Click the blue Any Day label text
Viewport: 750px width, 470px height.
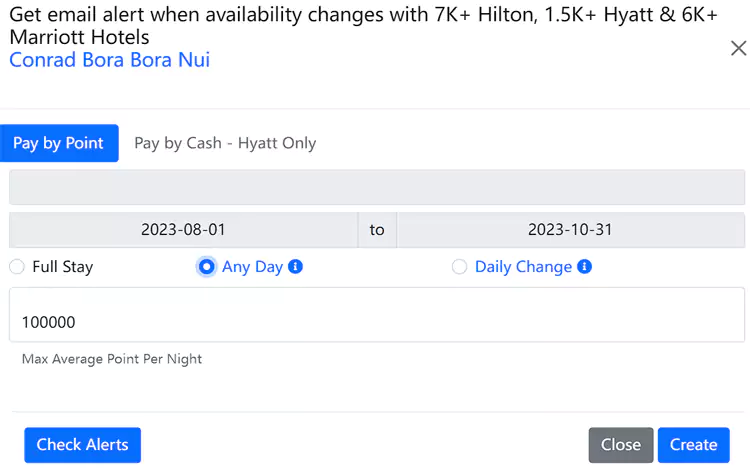[x=252, y=267]
